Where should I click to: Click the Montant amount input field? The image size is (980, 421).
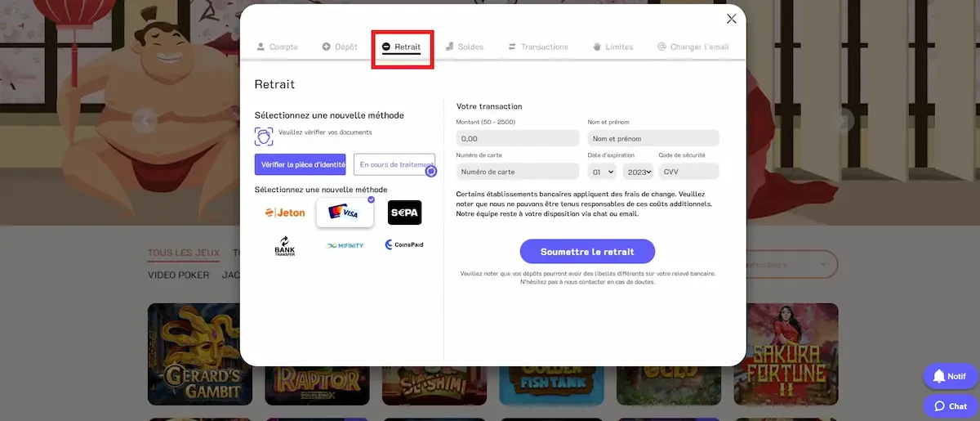click(517, 139)
